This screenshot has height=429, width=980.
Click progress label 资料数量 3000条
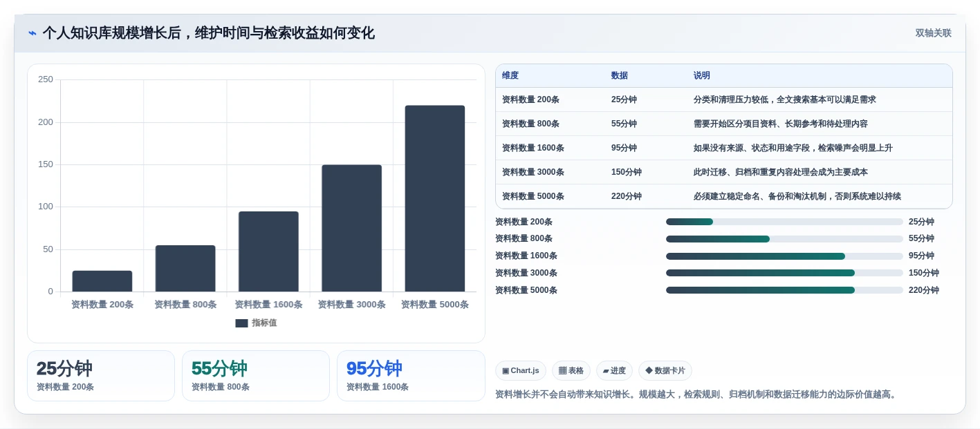(x=526, y=273)
